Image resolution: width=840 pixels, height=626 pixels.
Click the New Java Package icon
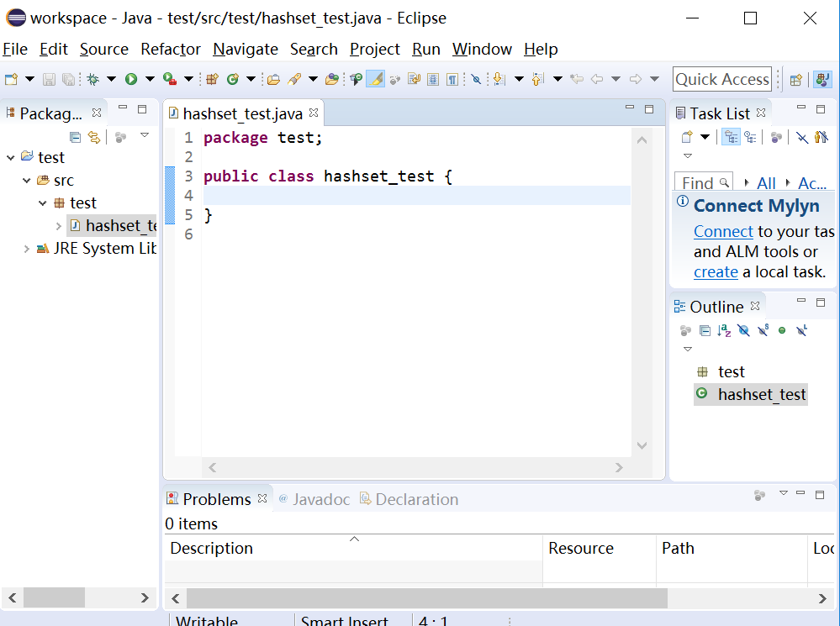click(x=212, y=79)
